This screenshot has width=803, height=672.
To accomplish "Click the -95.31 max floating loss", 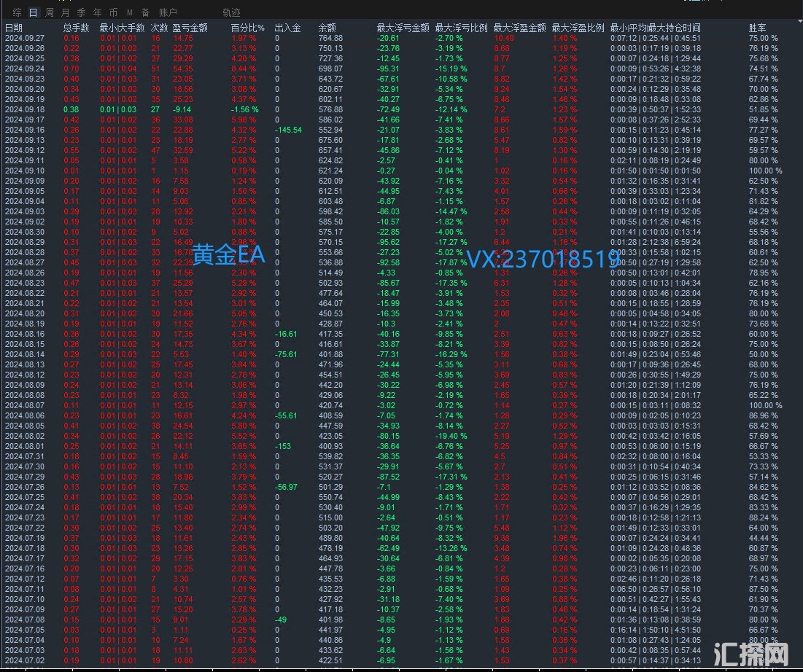I will pyautogui.click(x=388, y=69).
